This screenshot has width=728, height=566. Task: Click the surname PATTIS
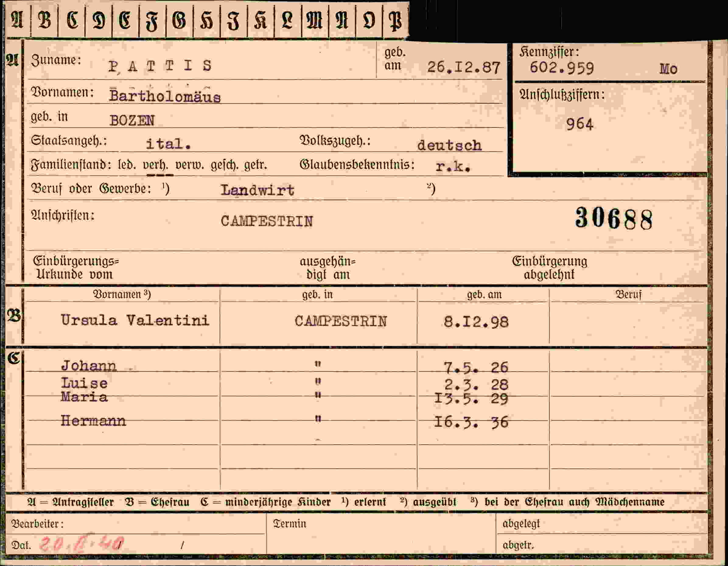[x=160, y=66]
